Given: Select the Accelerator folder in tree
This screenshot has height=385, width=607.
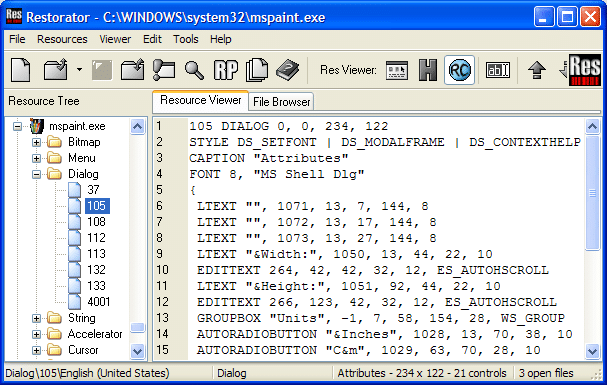Looking at the screenshot, I should click(x=95, y=334).
